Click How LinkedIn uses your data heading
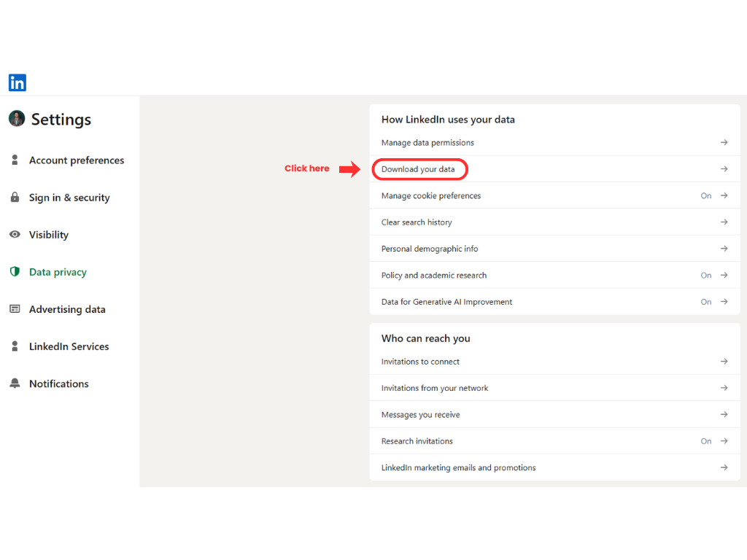 click(448, 120)
